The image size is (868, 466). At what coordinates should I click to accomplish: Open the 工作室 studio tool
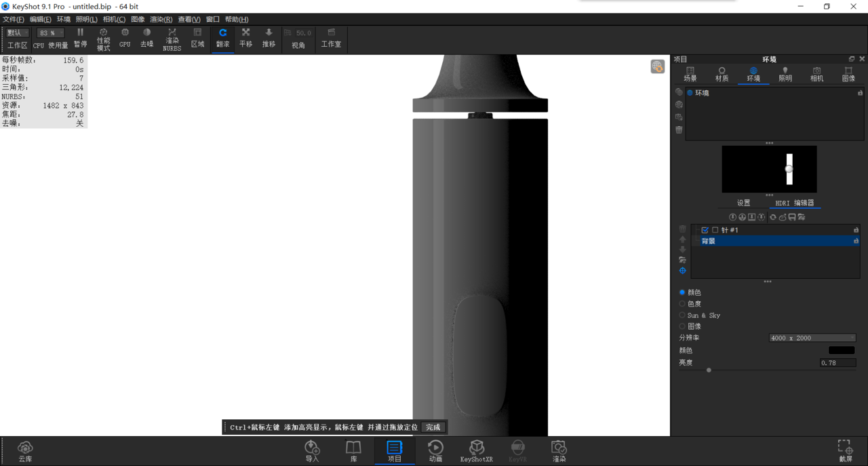331,38
